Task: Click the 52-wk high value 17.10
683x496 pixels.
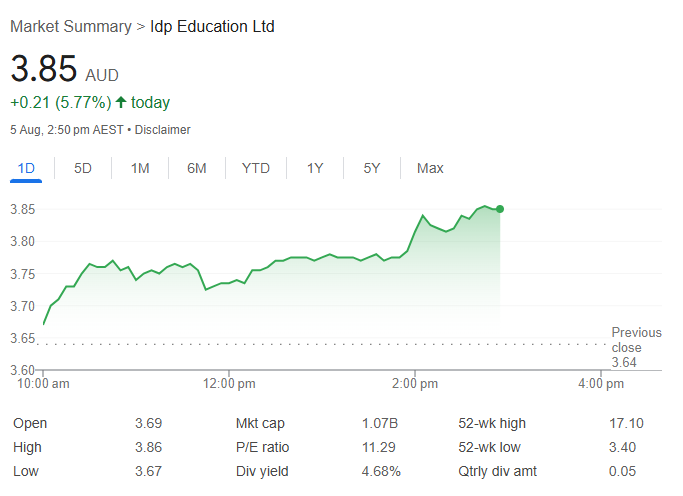Action: pos(625,423)
